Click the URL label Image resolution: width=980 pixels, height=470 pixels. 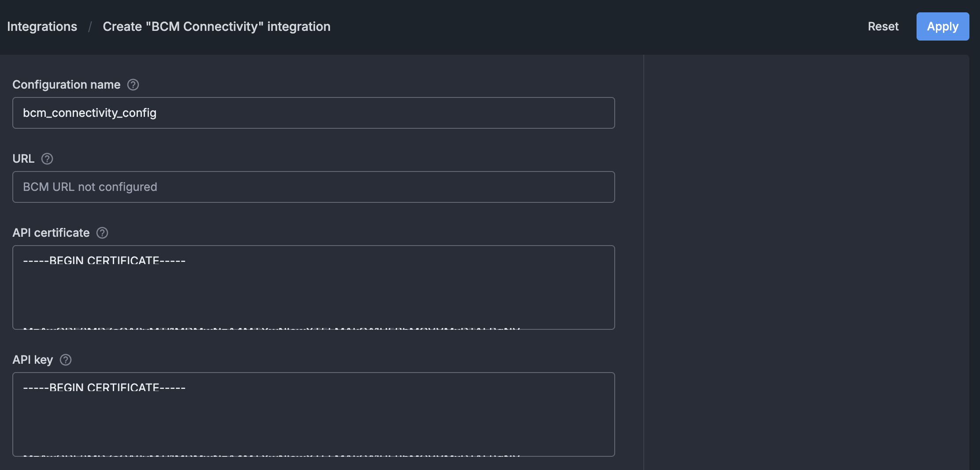(23, 159)
